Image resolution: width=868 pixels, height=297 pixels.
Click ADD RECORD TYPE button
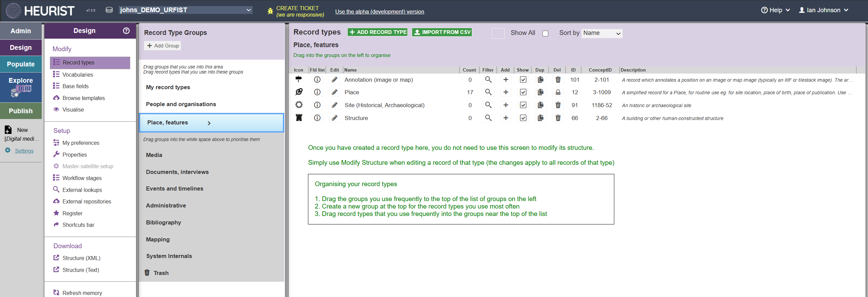tap(378, 32)
